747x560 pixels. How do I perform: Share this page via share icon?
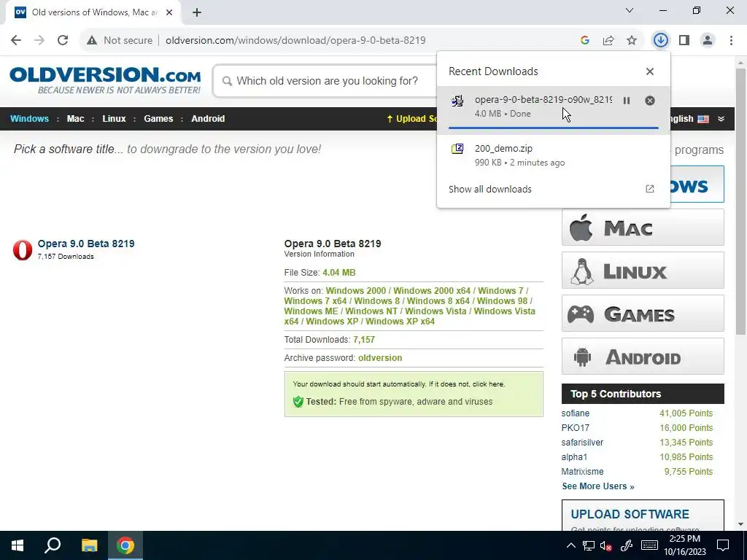coord(608,41)
